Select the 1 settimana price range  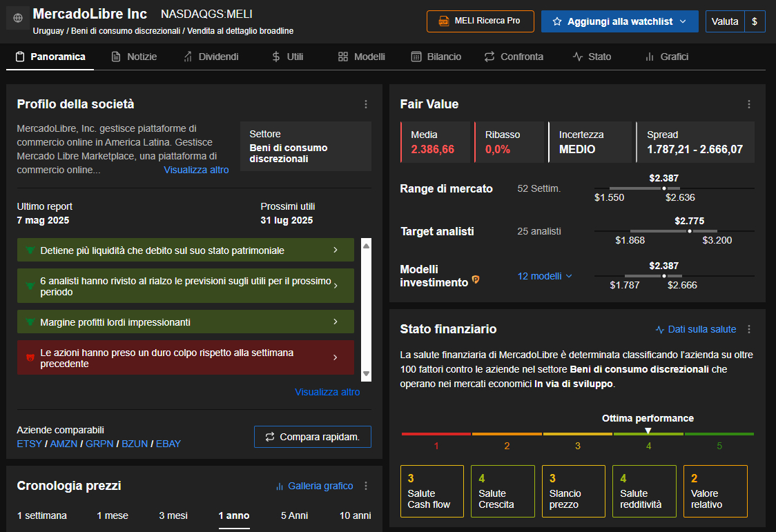click(x=42, y=515)
